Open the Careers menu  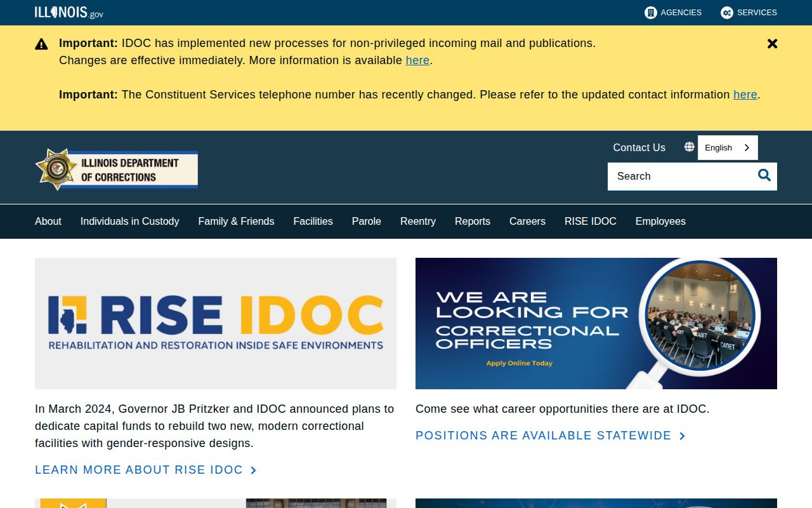[x=527, y=221]
